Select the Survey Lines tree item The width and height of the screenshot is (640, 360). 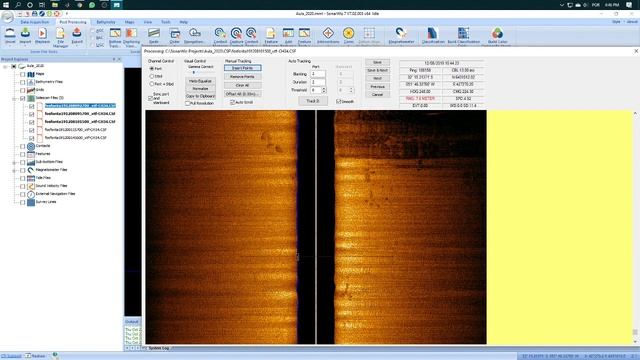coord(46,202)
